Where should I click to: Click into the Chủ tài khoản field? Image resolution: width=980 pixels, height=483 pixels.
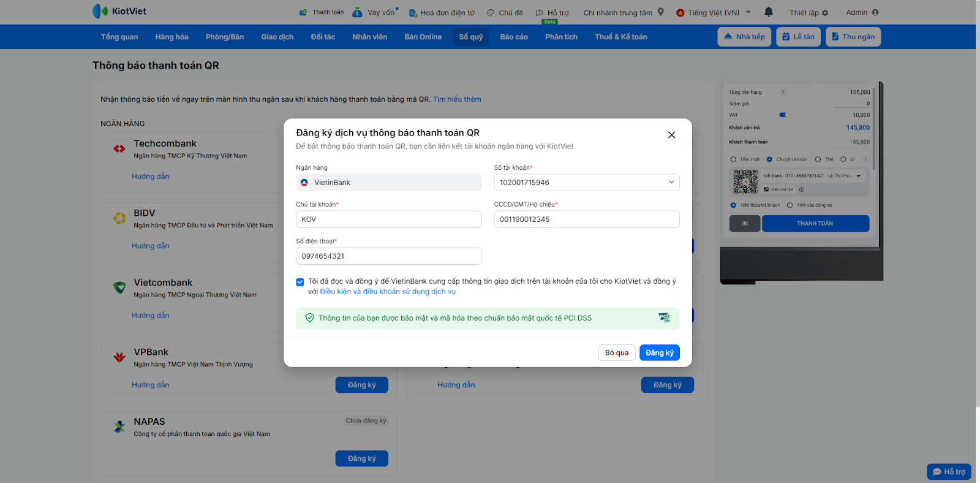[388, 219]
